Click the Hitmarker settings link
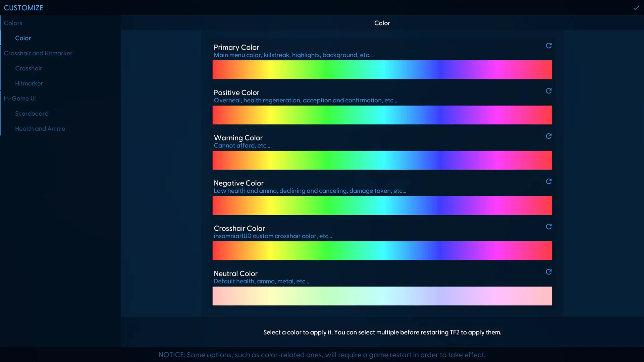Image resolution: width=644 pixels, height=362 pixels. coord(29,83)
